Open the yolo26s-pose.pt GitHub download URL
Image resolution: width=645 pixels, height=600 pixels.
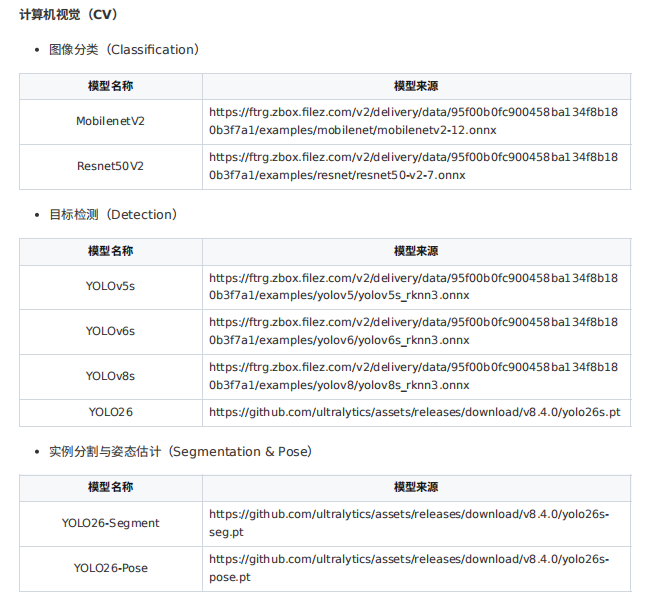click(409, 568)
